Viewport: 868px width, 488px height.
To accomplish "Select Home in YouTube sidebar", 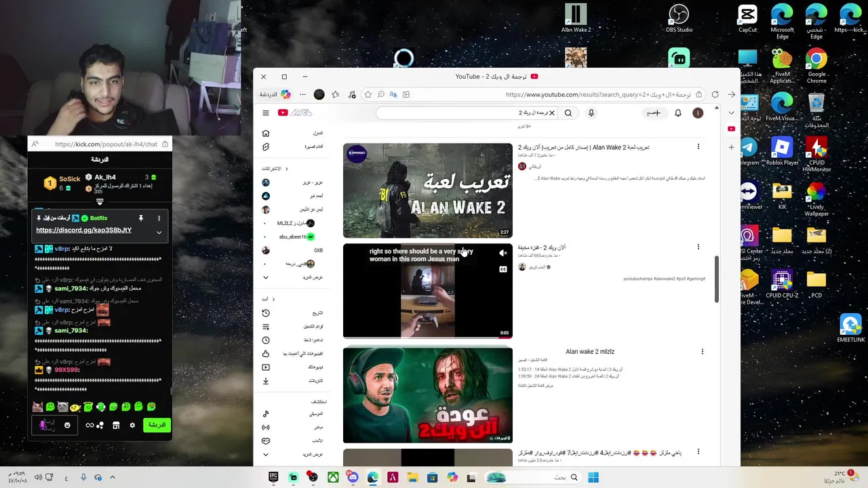I will [293, 134].
